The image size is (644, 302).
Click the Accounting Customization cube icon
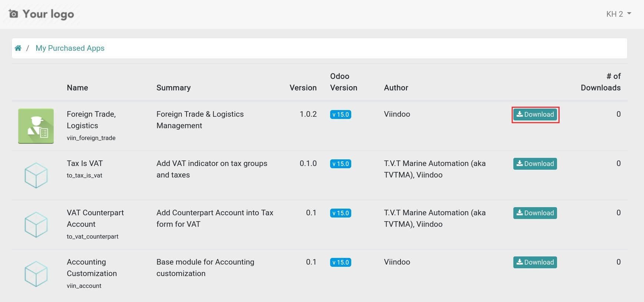[36, 274]
